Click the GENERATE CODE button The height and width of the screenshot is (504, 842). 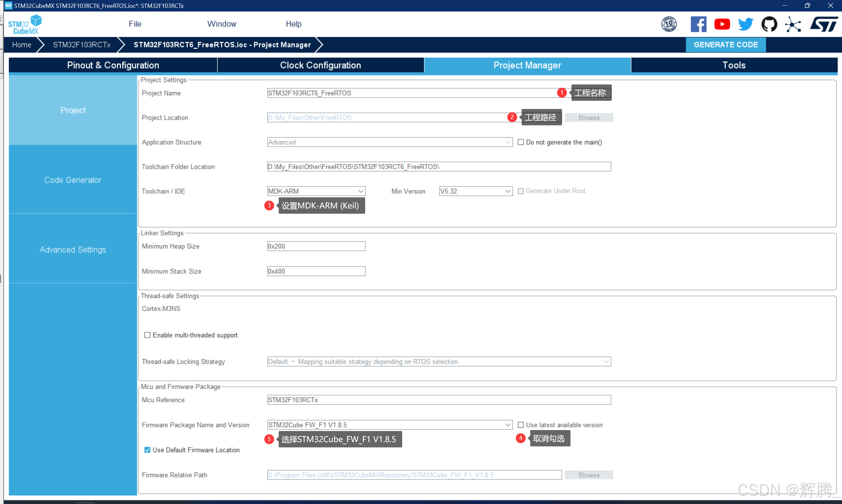[x=725, y=45]
